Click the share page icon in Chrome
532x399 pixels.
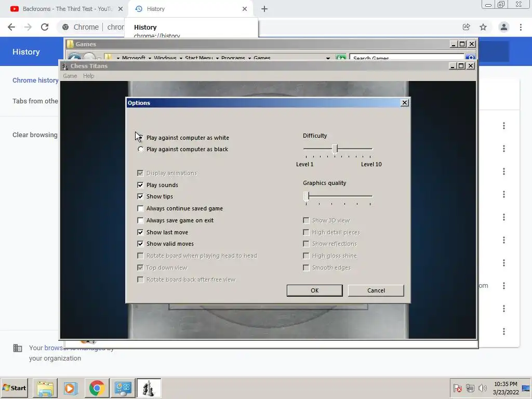point(466,27)
